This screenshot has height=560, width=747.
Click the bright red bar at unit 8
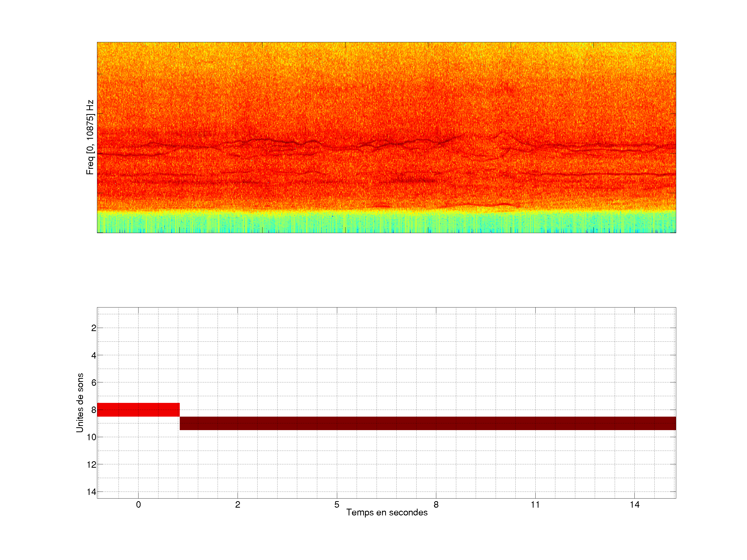coord(138,409)
